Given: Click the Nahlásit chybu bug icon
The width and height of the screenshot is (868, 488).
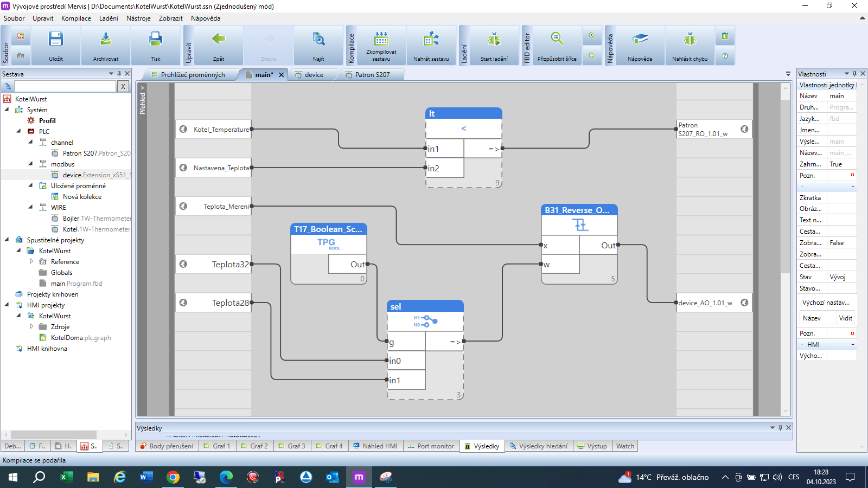Looking at the screenshot, I should tap(690, 40).
